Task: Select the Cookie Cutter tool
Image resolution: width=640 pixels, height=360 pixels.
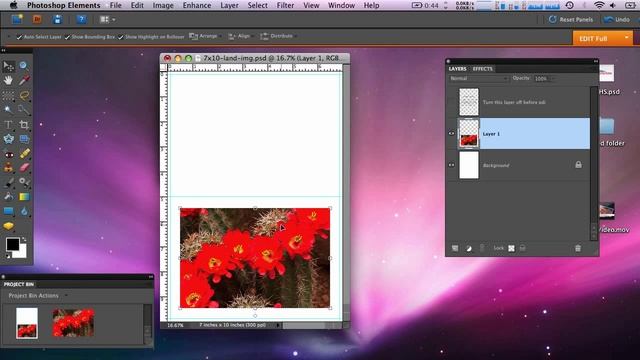Action: (x=8, y=139)
